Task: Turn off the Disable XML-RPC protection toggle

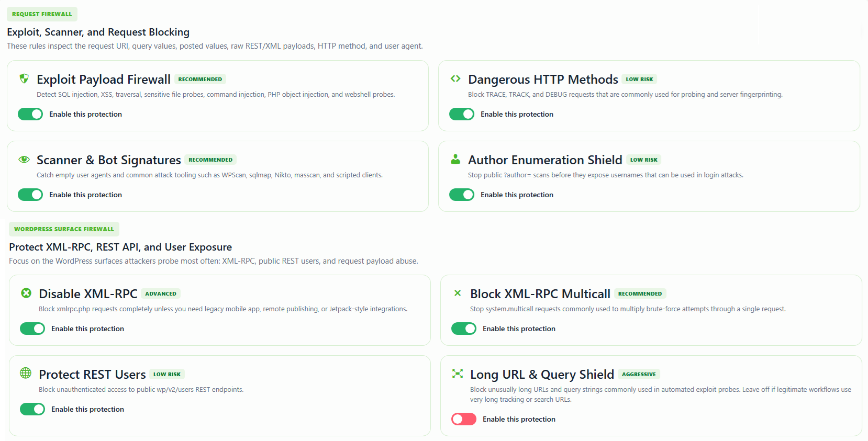Action: [x=32, y=329]
